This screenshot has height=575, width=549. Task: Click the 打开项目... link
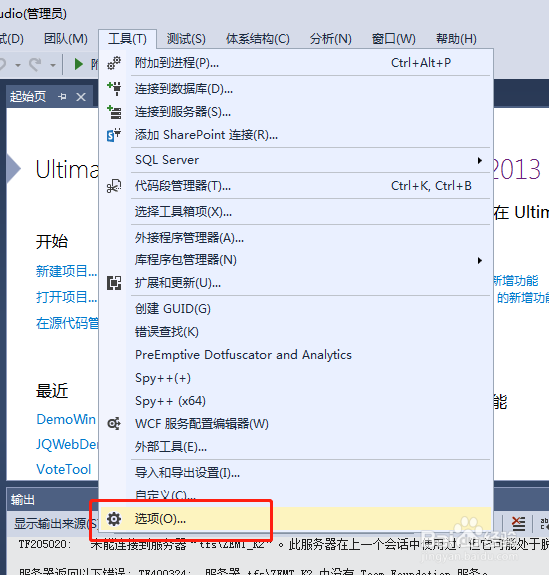click(x=66, y=297)
